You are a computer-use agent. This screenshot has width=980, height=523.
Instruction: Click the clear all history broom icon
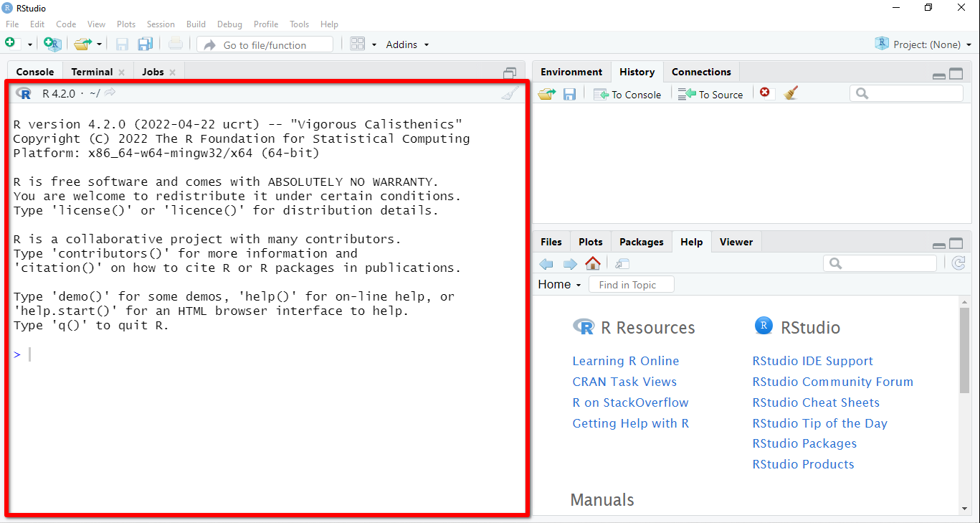791,93
